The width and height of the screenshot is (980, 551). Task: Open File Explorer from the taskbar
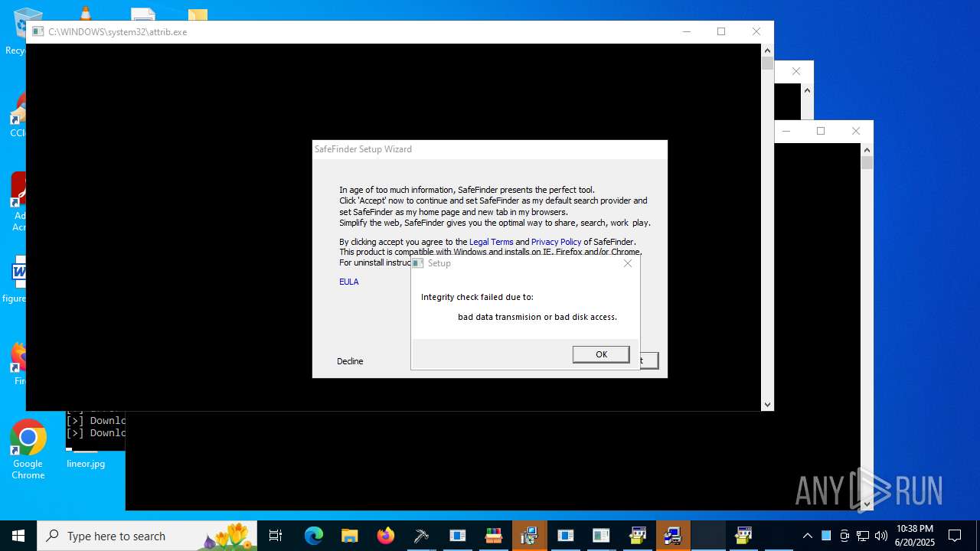point(349,536)
